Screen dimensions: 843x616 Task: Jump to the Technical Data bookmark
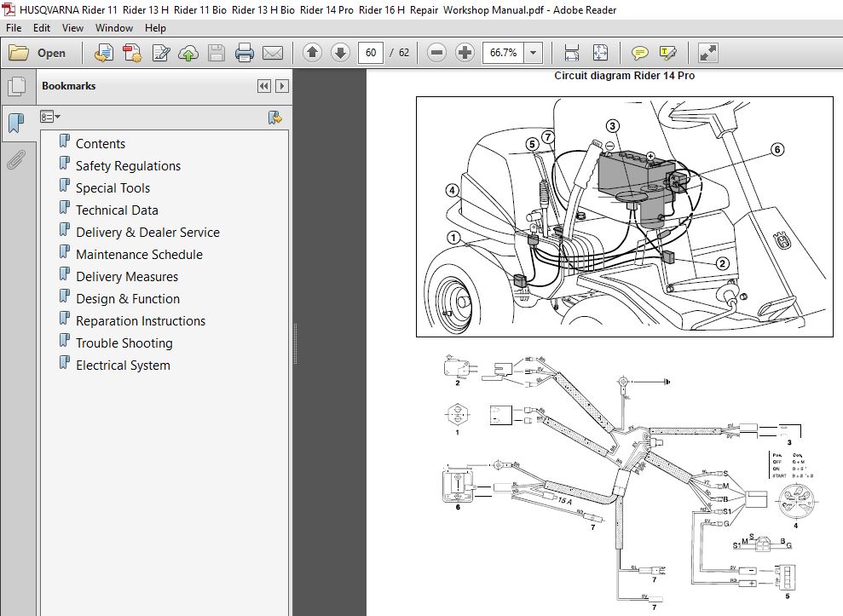(x=118, y=210)
